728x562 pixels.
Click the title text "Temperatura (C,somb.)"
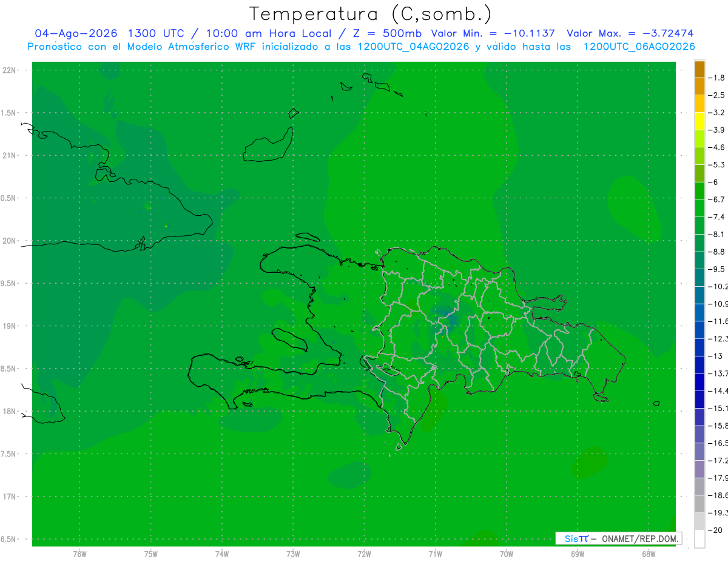[371, 14]
